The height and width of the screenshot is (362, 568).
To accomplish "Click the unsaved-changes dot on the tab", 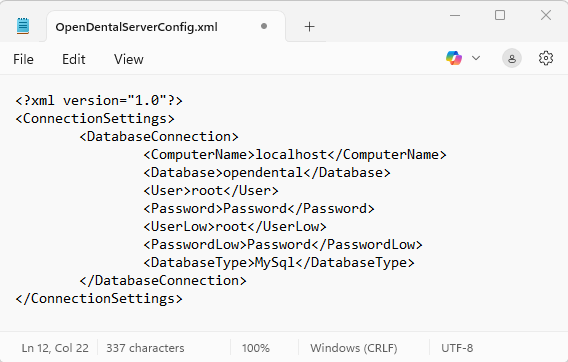I will click(x=264, y=26).
